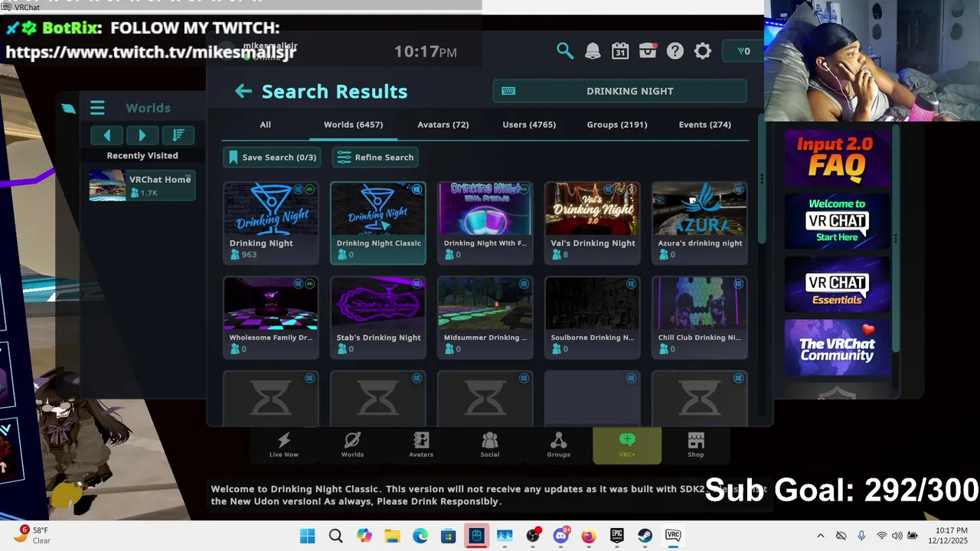980x551 pixels.
Task: Open the VRChat Essentials banner
Action: pos(837,284)
